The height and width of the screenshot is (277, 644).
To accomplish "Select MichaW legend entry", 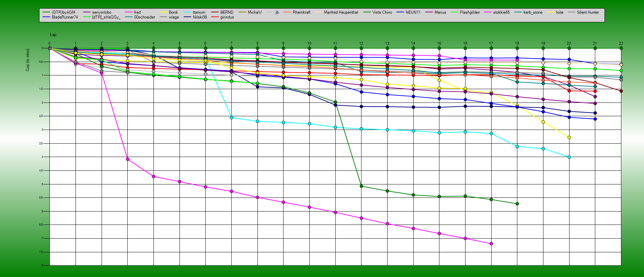I will click(x=250, y=12).
